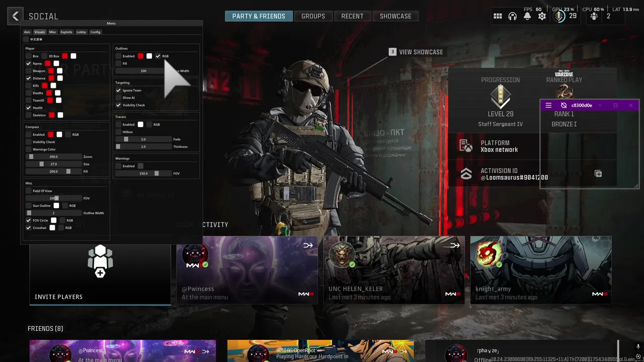Click the Warnings FOV slider

pyautogui.click(x=143, y=173)
